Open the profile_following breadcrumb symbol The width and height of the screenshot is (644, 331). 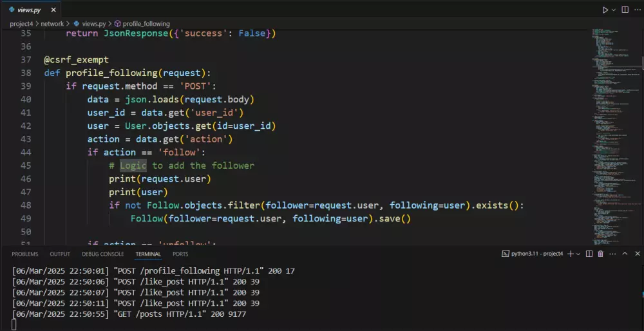click(142, 24)
